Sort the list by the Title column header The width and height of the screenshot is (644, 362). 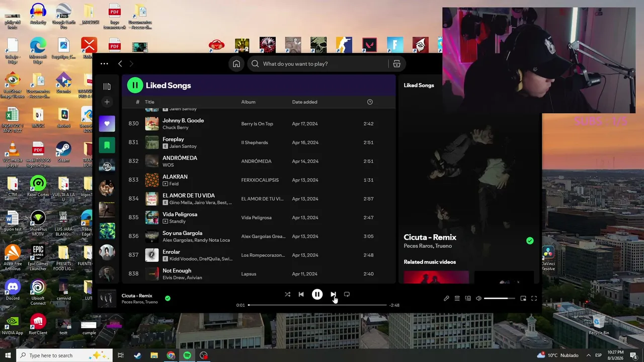click(x=149, y=102)
